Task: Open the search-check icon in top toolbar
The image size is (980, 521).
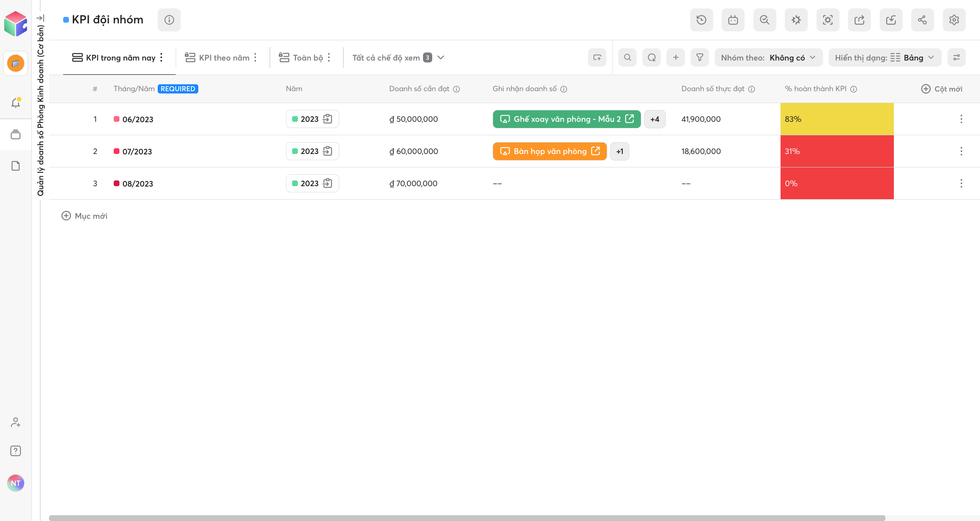Action: click(764, 20)
